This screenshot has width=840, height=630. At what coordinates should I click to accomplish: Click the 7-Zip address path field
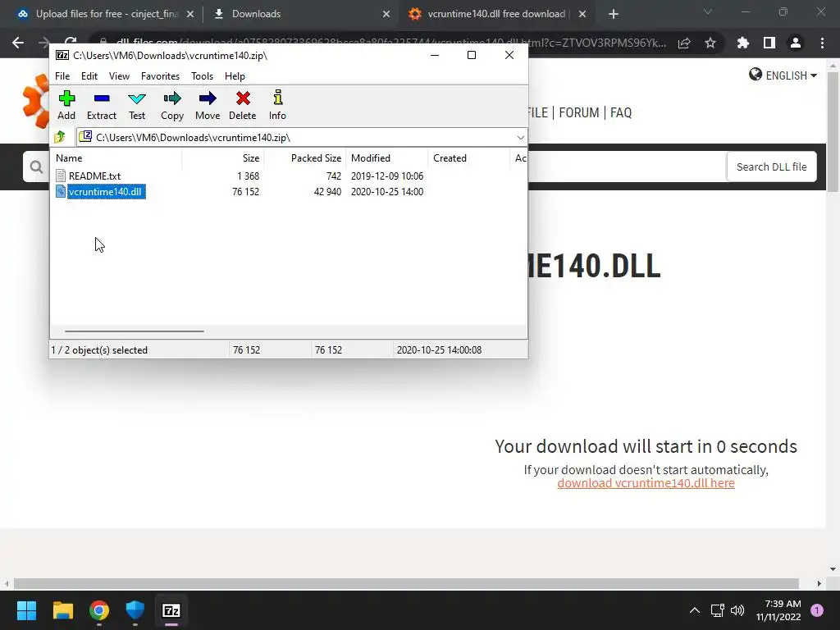coord(302,138)
